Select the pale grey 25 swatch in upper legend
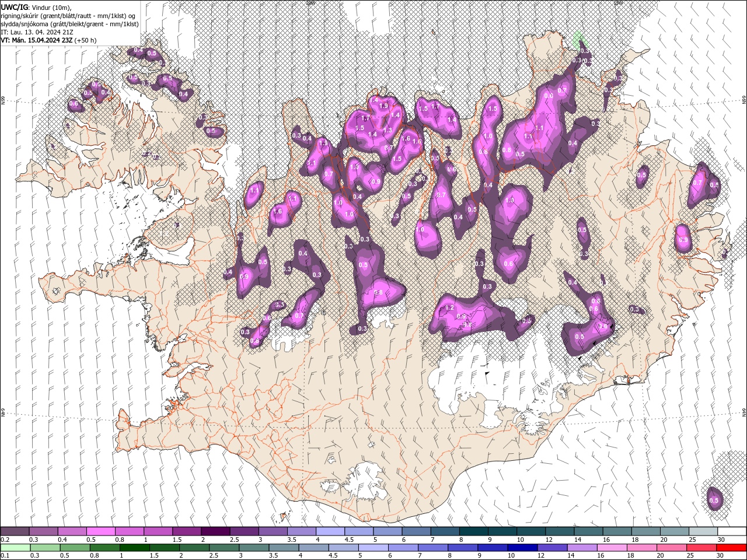 click(x=702, y=531)
